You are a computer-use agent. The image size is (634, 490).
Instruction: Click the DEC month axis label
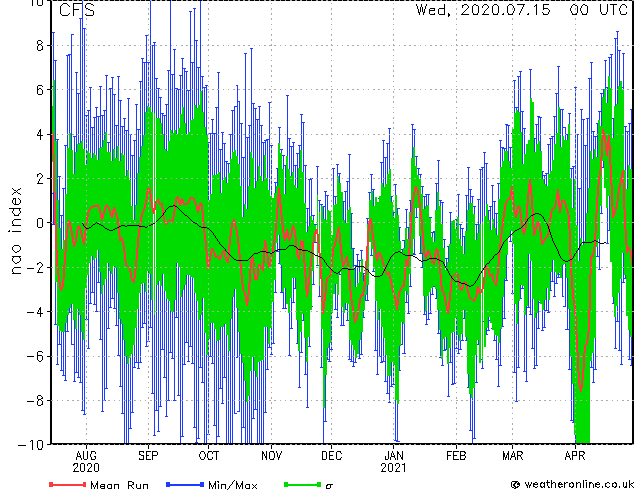point(332,456)
